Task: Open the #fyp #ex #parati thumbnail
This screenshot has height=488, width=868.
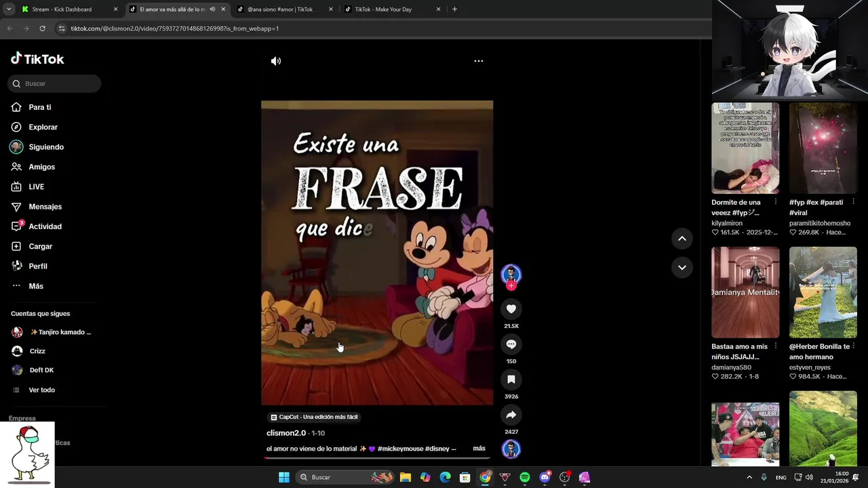Action: click(x=823, y=148)
